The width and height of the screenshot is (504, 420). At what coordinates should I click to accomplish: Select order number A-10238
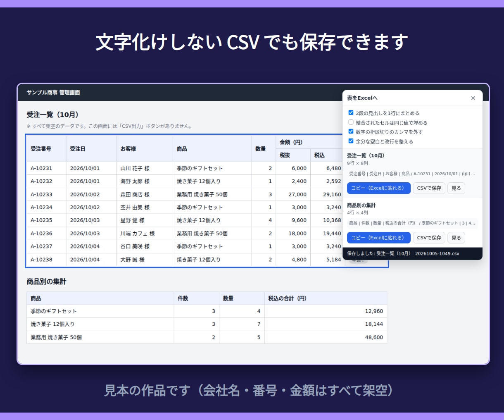coord(41,260)
